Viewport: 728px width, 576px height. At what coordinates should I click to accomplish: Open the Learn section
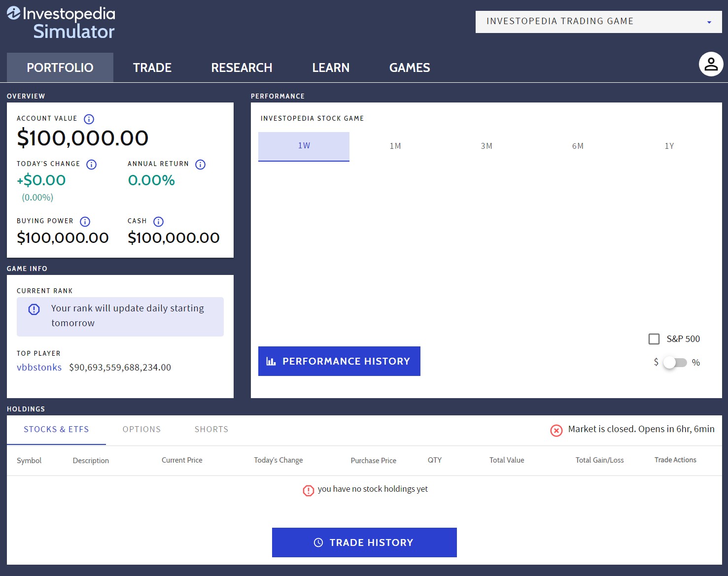point(331,68)
